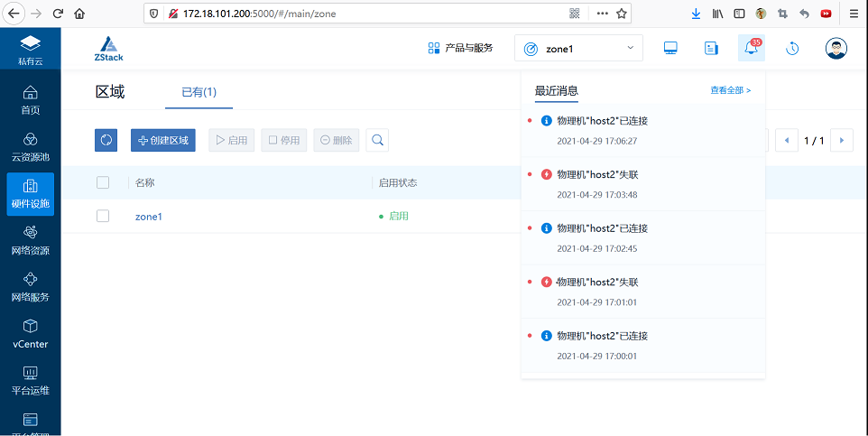868x436 pixels.
Task: Open the 17:06:27 host2 已连接 message
Action: coord(643,131)
